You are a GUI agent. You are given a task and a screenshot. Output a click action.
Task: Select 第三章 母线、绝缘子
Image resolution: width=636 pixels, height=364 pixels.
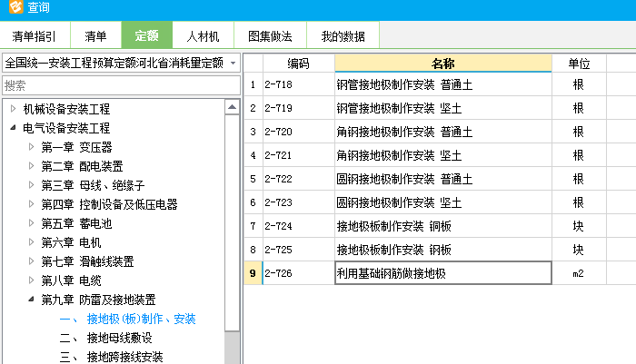93,185
